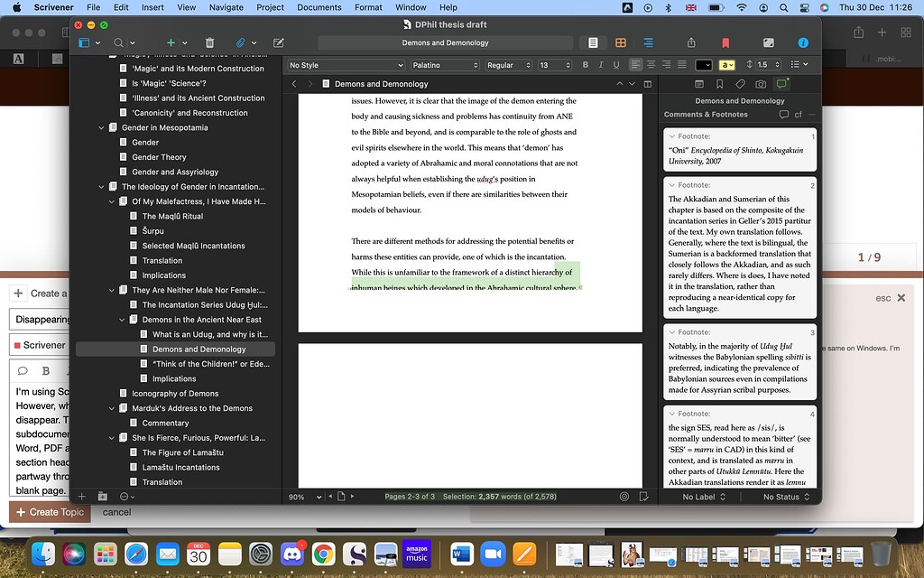Switch editor to Outline view
924x578 pixels.
tap(648, 42)
